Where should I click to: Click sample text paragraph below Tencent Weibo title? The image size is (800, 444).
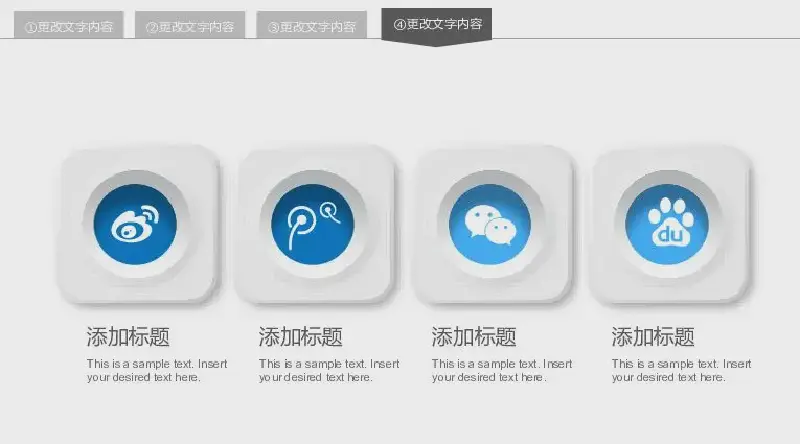click(x=329, y=371)
